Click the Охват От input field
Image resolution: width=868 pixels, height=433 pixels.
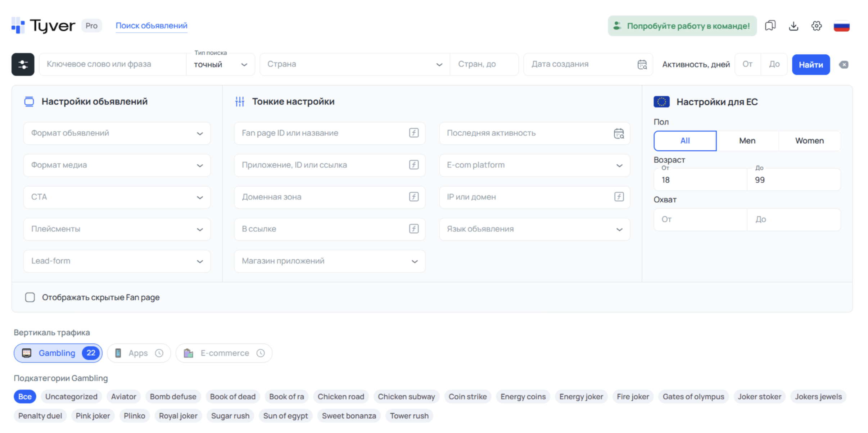click(700, 219)
